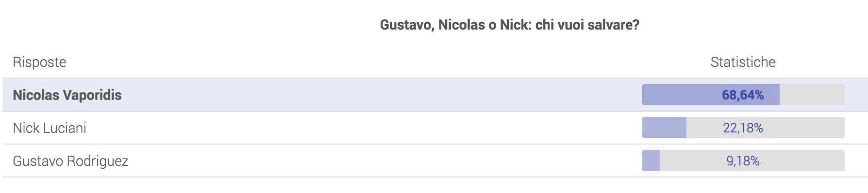Select the Nicolas Vaporidis answer row

435,95
